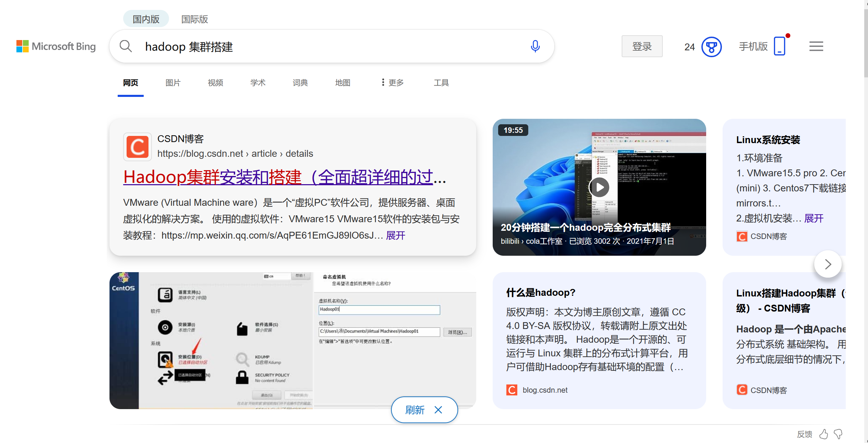Viewport: 868px width, 443px height.
Task: Click the Linux系统安装 card heading
Action: point(768,140)
